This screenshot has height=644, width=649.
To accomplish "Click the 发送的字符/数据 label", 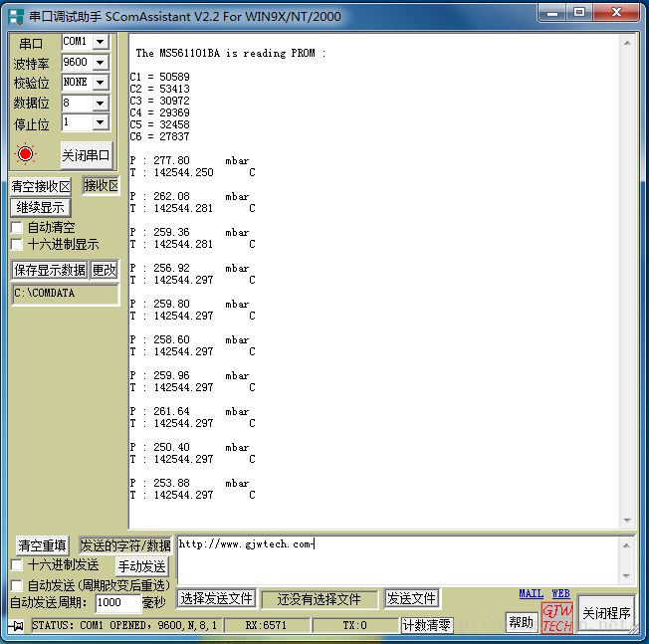I will tap(125, 545).
